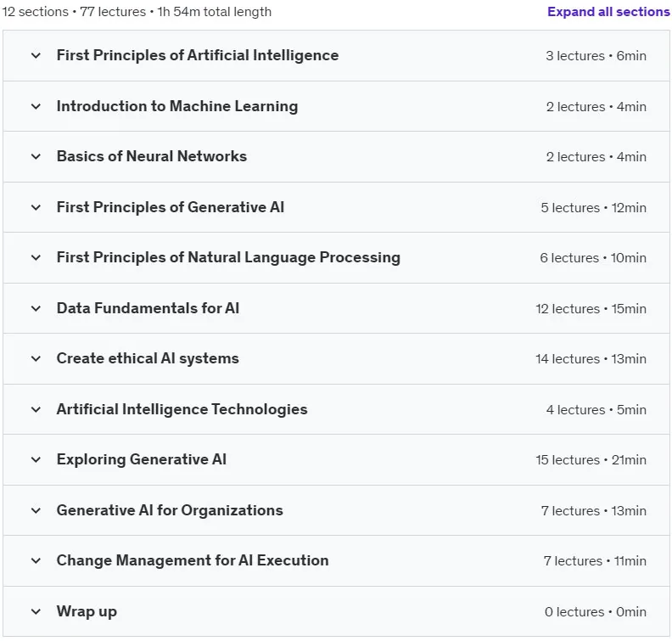Expand Generative AI for Organizations chevron

[x=36, y=510]
